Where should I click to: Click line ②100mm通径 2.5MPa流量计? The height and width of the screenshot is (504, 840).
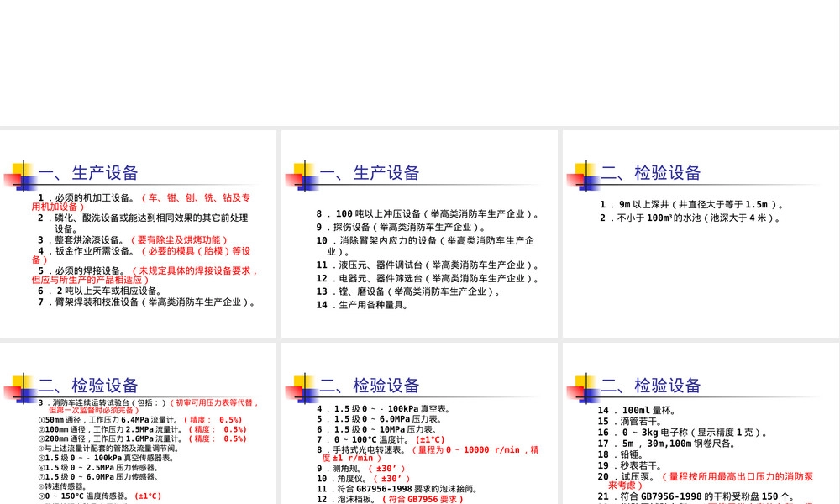pos(143,429)
